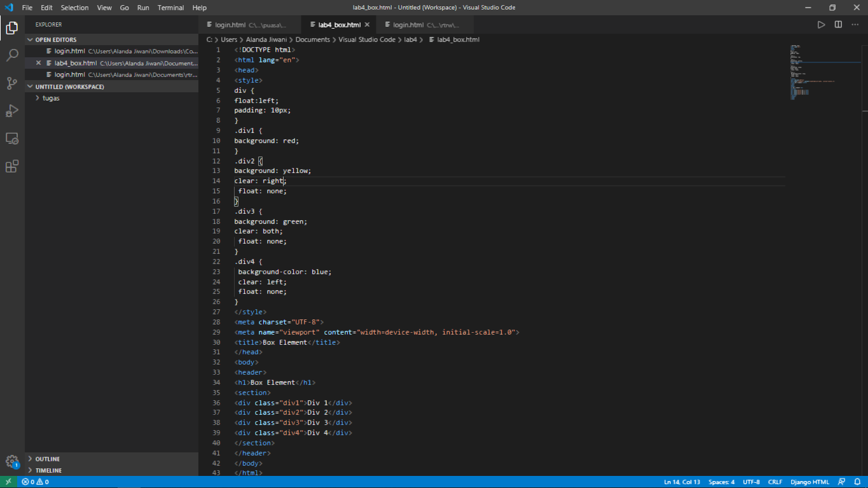
Task: Close lab4_box.html in Open Editors list
Action: tap(39, 63)
